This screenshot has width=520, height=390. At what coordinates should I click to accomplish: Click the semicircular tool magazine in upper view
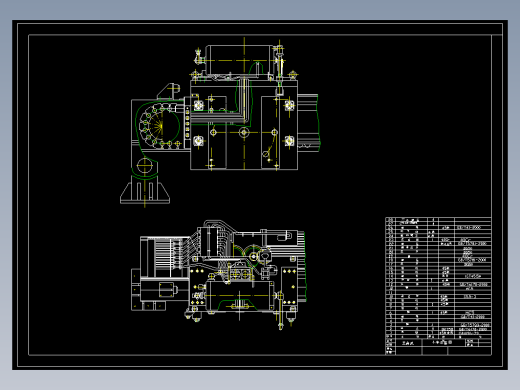[x=159, y=125]
